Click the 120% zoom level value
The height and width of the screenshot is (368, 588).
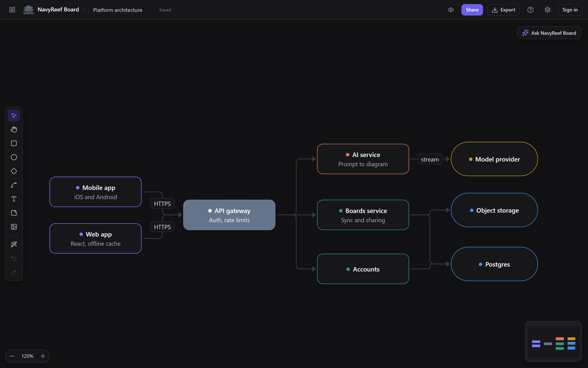pyautogui.click(x=27, y=356)
